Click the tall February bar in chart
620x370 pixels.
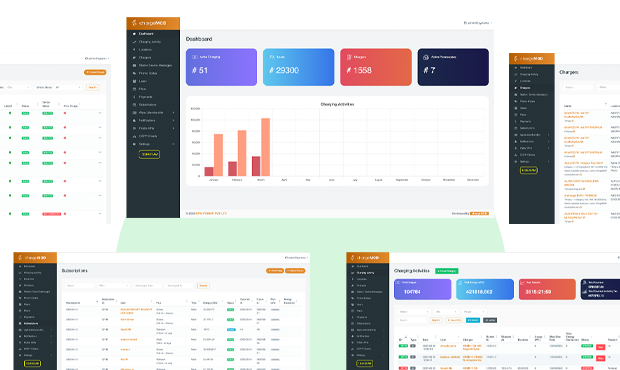point(242,153)
